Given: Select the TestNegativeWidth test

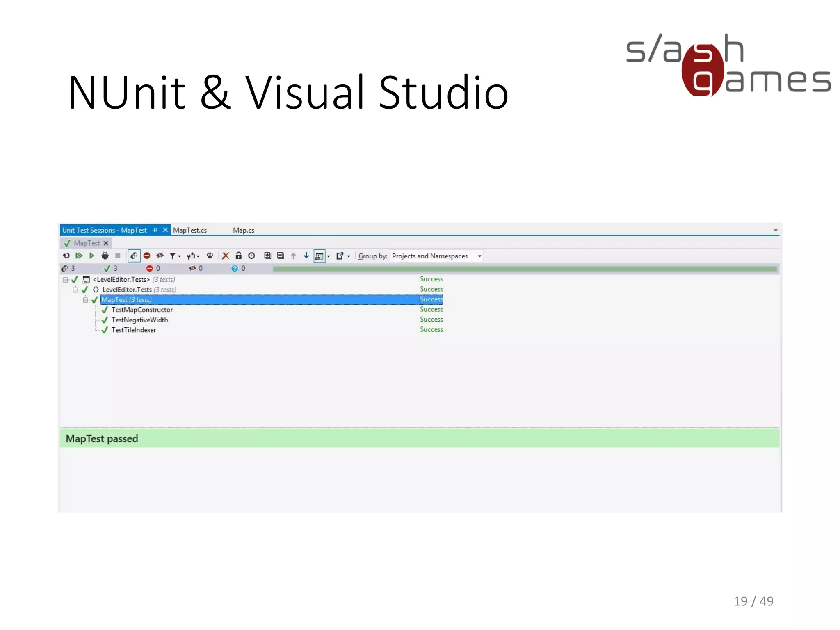Looking at the screenshot, I should (139, 320).
